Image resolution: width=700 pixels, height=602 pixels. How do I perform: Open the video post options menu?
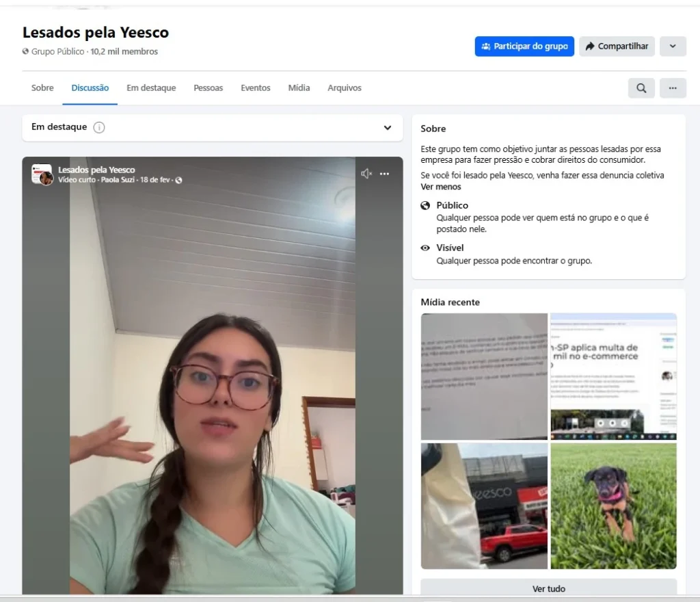[x=384, y=174]
